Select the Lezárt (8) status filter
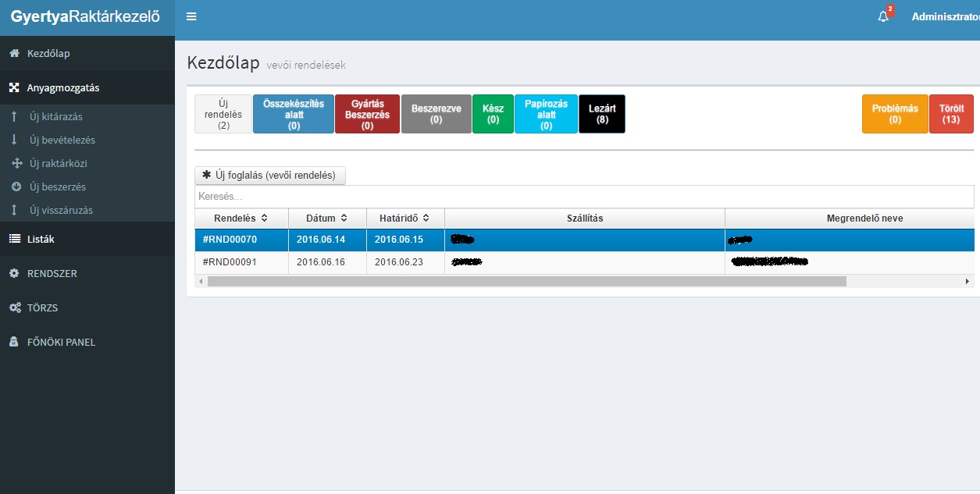Viewport: 980px width, 494px height. 602,114
